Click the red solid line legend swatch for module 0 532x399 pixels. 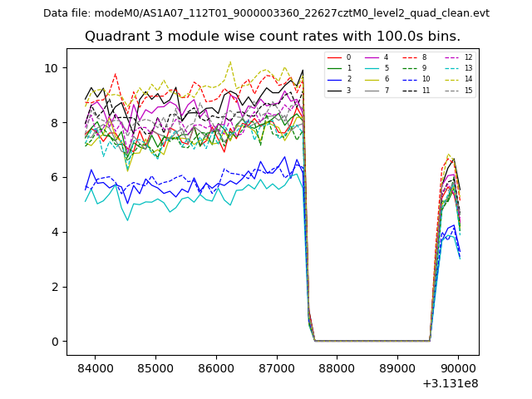(336, 57)
